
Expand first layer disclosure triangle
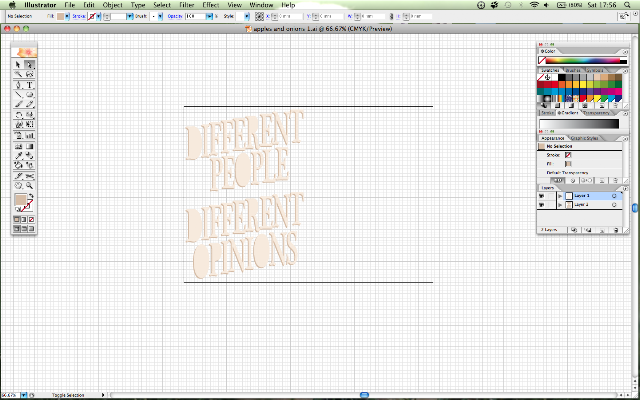(560, 196)
